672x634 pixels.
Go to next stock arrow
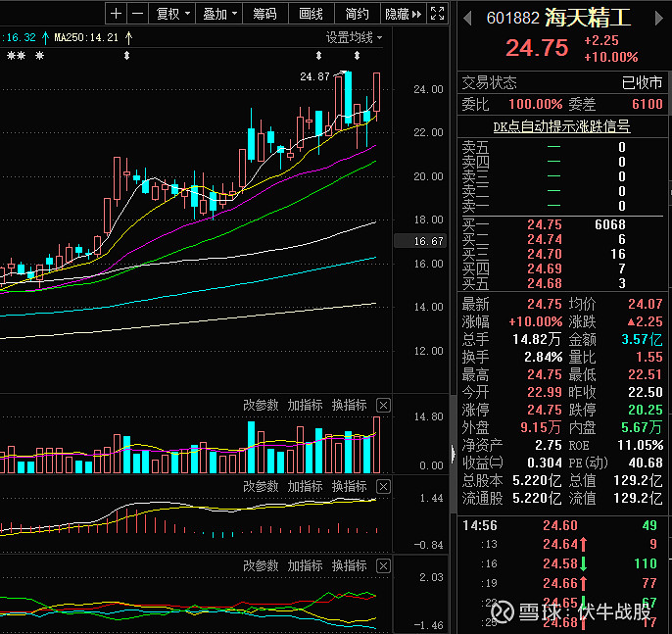tap(658, 19)
